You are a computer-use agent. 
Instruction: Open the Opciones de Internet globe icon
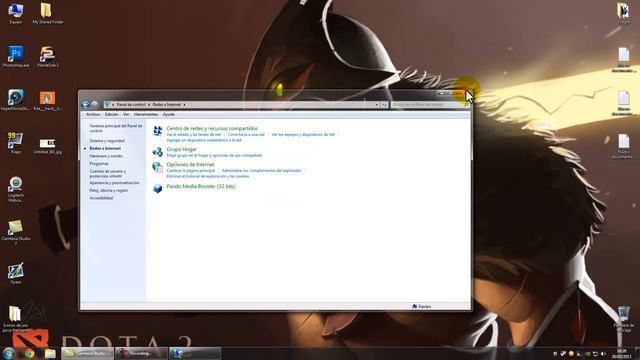coord(158,167)
